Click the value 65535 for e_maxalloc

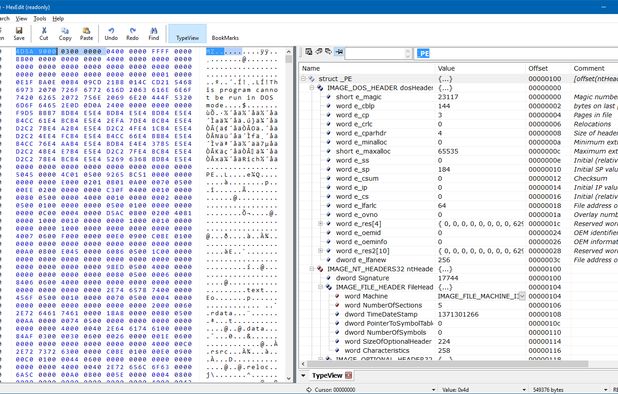[448, 151]
